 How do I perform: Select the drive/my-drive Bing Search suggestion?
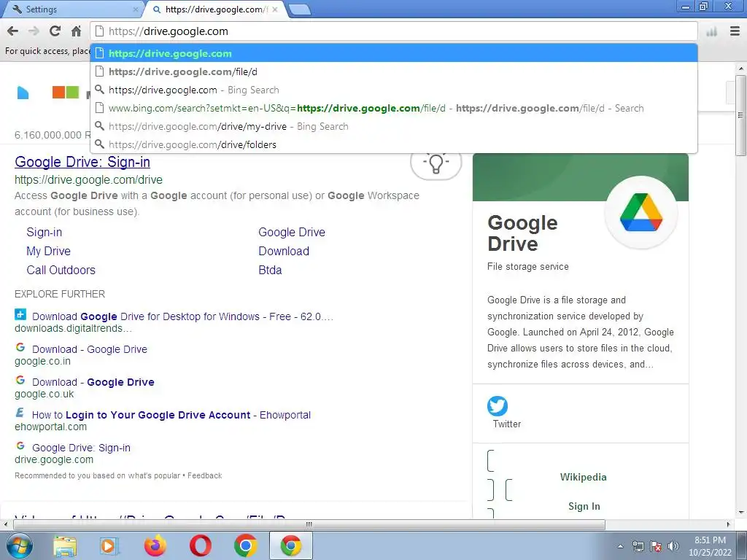pos(394,126)
